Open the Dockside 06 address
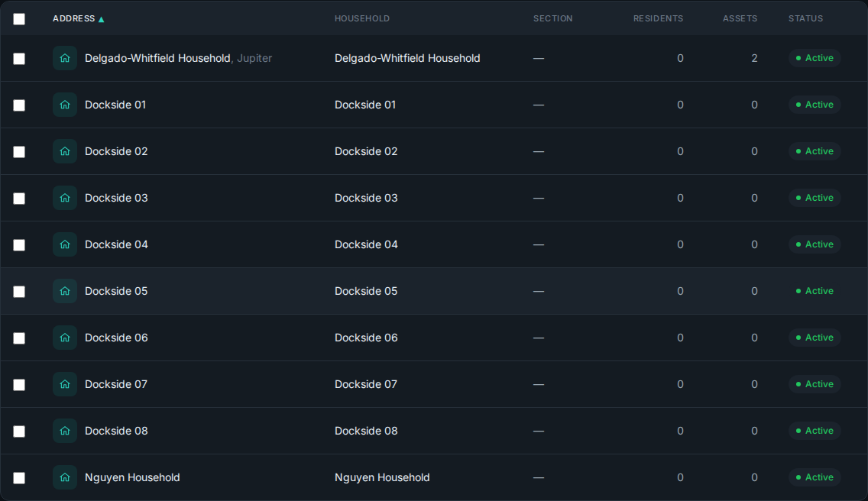Image resolution: width=868 pixels, height=501 pixels. click(116, 338)
